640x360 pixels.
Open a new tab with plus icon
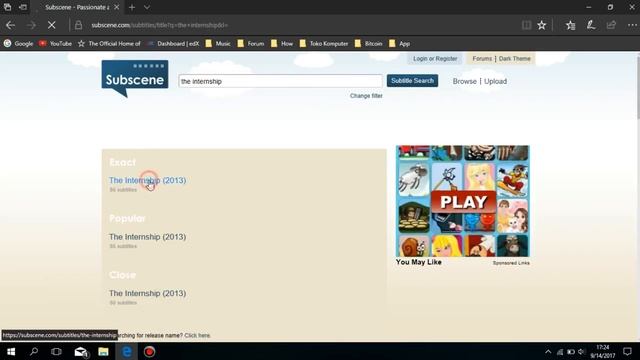click(131, 7)
